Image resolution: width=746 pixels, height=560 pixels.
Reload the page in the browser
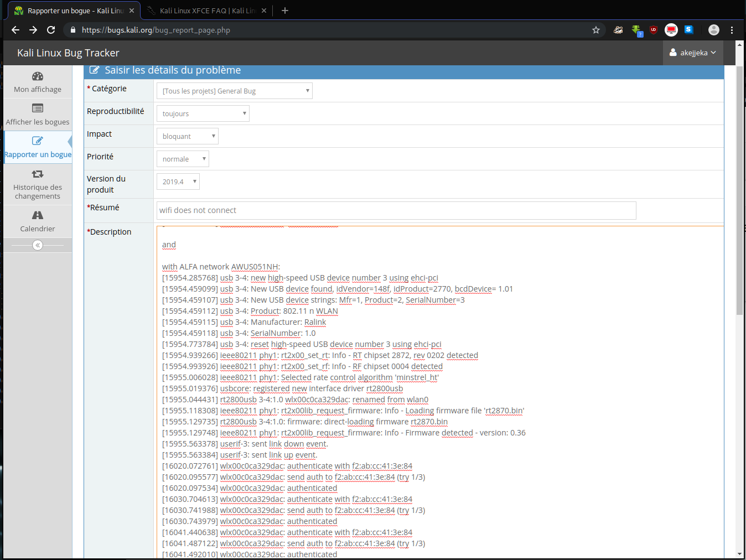click(x=51, y=30)
